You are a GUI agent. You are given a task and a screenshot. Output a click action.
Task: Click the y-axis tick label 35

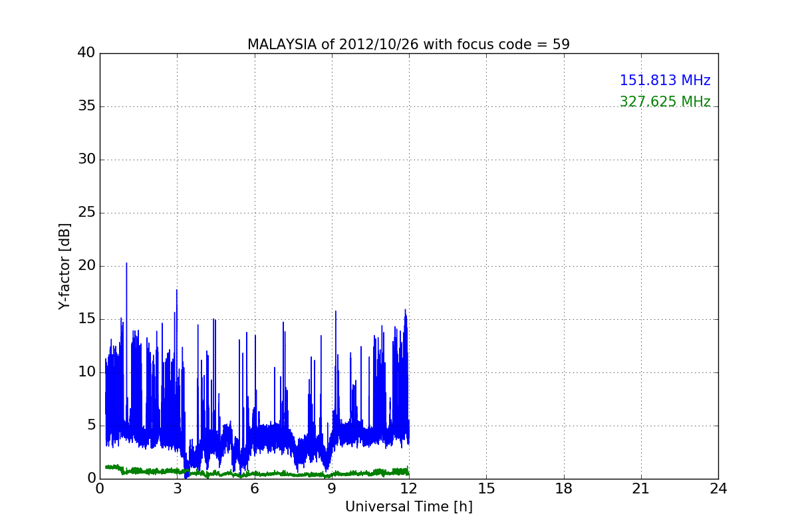pyautogui.click(x=86, y=106)
